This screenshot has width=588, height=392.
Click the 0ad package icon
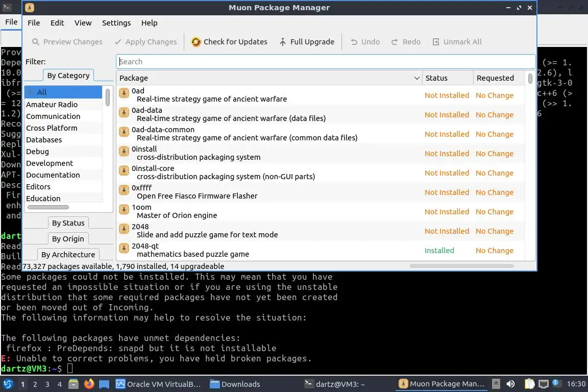click(x=124, y=93)
